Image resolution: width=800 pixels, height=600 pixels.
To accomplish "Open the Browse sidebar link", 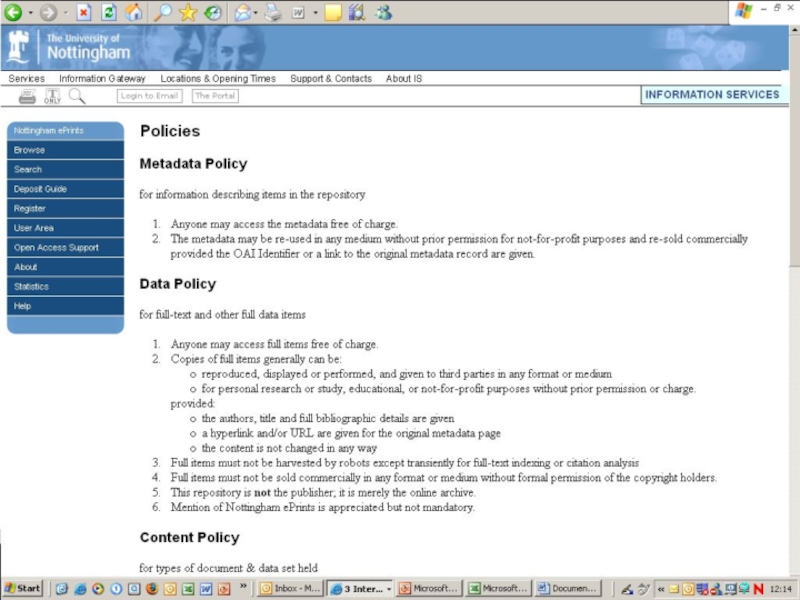I will 65,150.
